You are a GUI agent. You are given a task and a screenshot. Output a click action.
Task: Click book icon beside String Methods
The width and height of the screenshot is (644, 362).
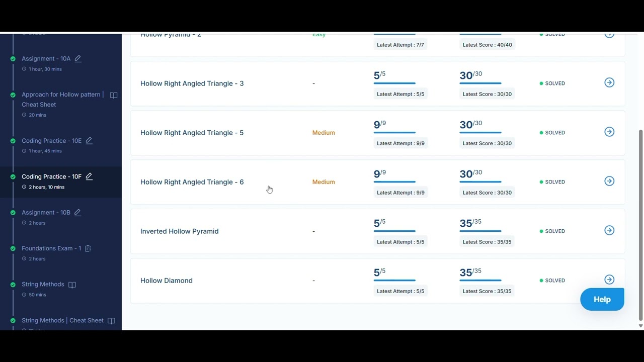(x=72, y=285)
